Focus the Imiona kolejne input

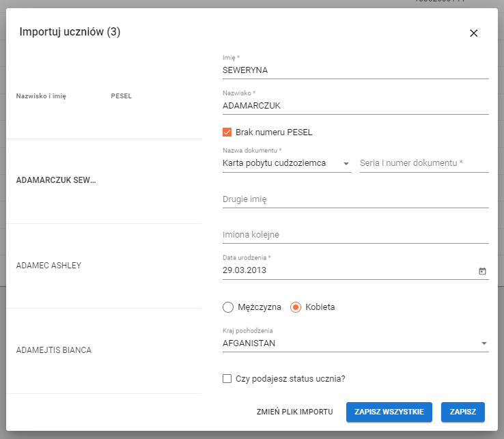pyautogui.click(x=355, y=235)
